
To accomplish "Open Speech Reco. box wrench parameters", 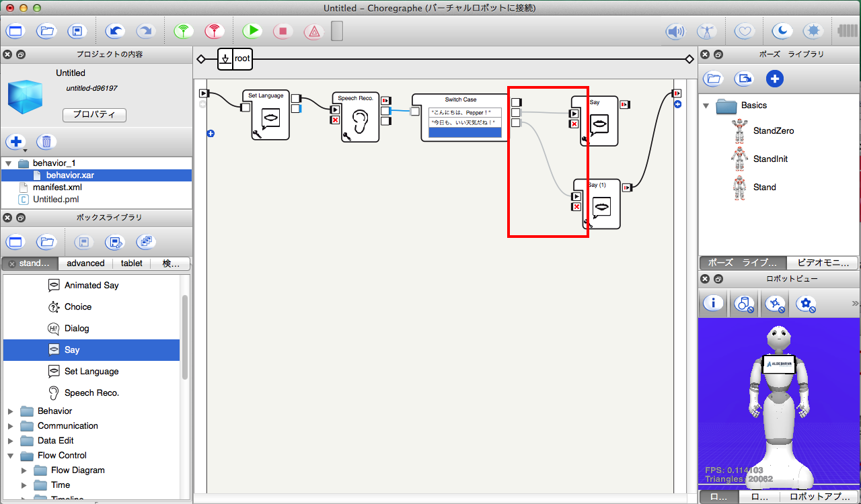I will (346, 136).
